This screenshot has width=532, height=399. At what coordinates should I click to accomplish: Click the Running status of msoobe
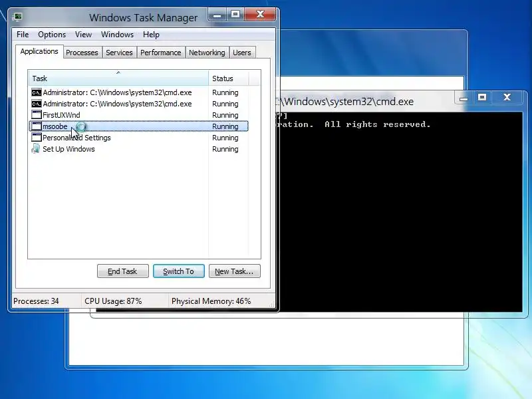(x=225, y=126)
